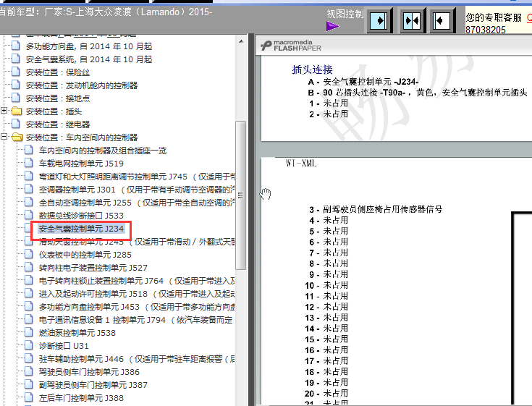Select 安装位置：车内空间内的控制器 folder label
Viewport: 532px width, 406px height.
[82, 138]
